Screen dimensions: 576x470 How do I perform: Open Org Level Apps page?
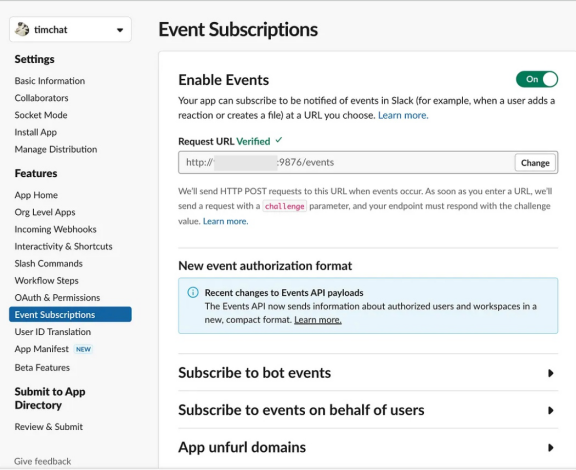(x=45, y=212)
